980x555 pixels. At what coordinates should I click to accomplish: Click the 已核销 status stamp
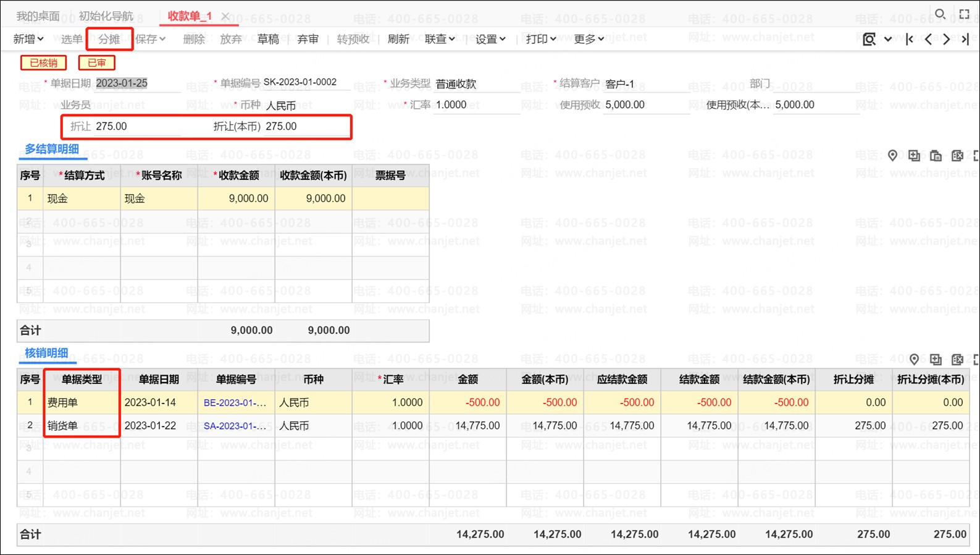(43, 62)
